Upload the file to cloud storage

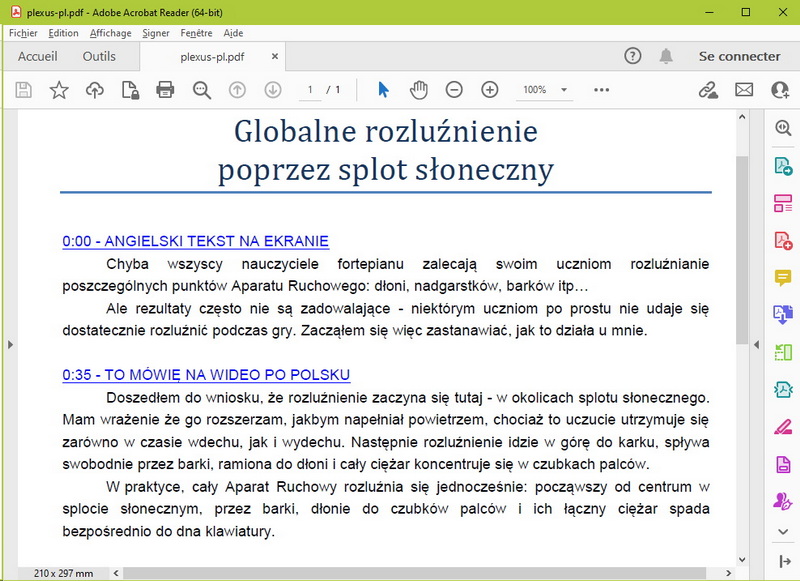pyautogui.click(x=94, y=90)
